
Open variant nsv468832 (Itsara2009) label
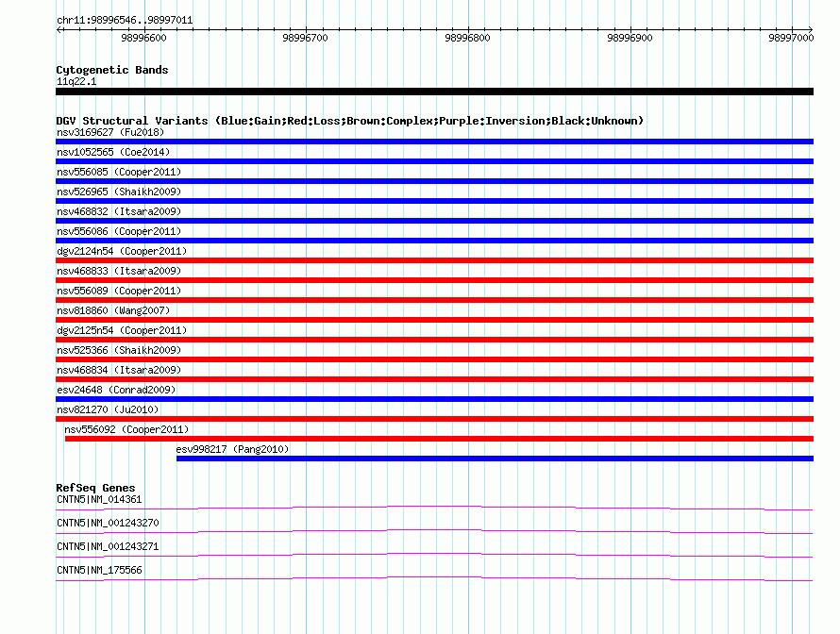pos(119,211)
